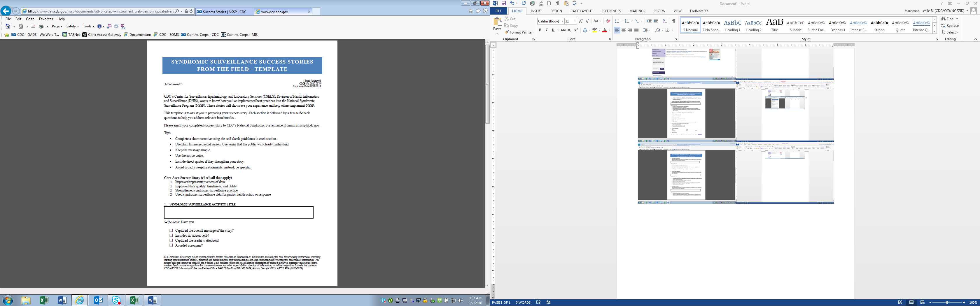The height and width of the screenshot is (306, 980).
Task: Check 'Improved representativeness of data' checkbox
Action: [171, 182]
